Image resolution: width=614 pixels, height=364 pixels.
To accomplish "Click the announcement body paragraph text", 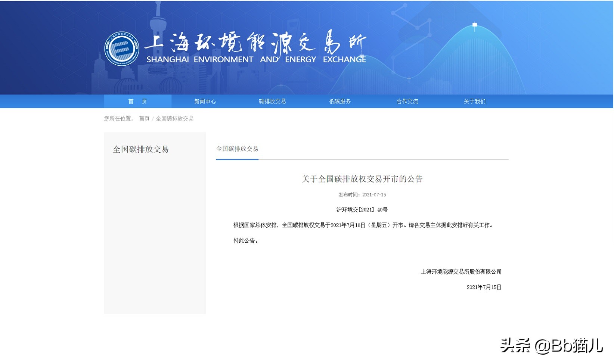I will point(362,225).
